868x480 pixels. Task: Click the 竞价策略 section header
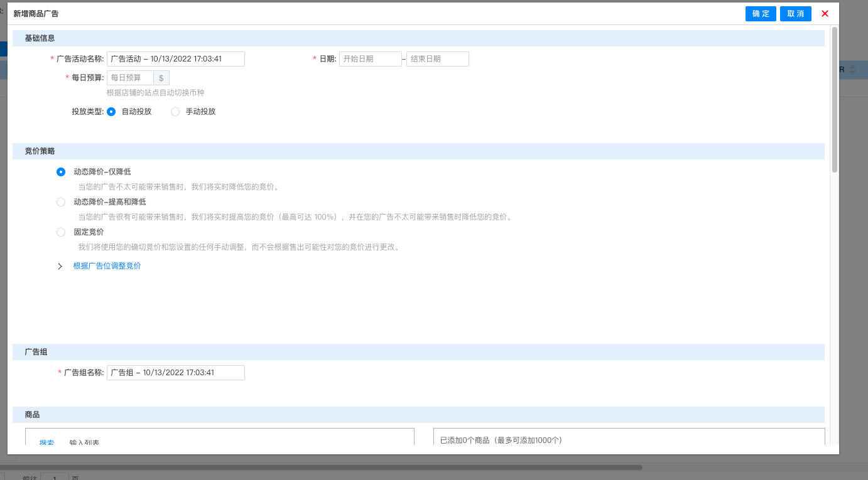418,151
